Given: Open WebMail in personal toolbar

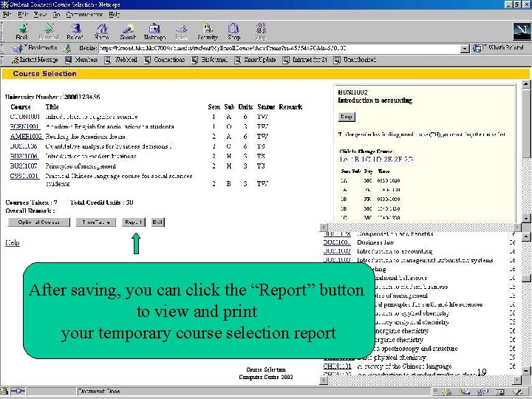Looking at the screenshot, I should pyautogui.click(x=121, y=60).
